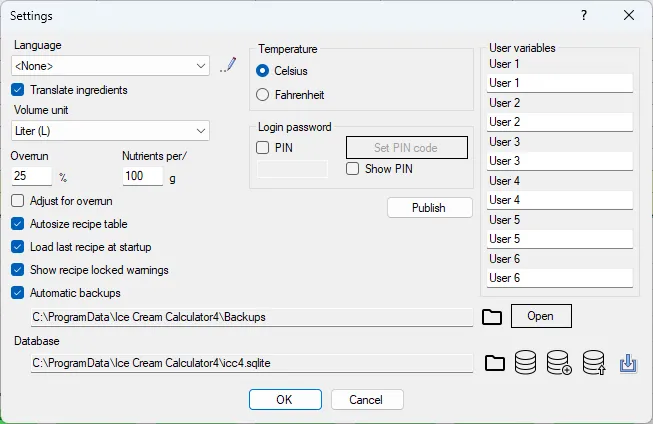Cancel the settings dialog

click(367, 399)
